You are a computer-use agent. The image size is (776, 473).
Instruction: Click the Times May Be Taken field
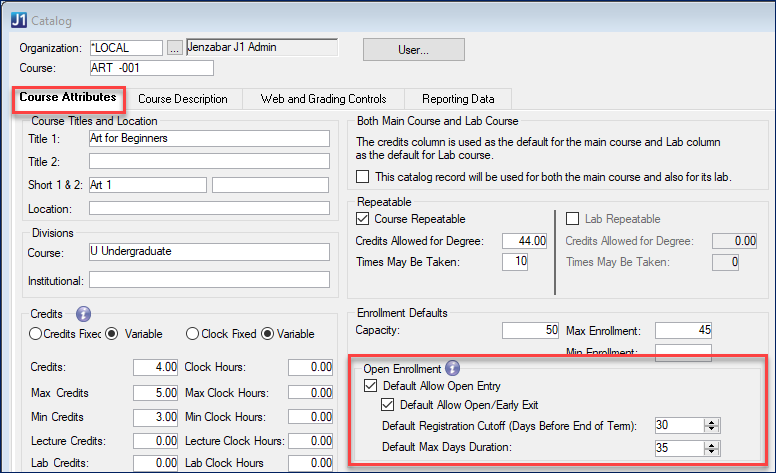point(515,262)
